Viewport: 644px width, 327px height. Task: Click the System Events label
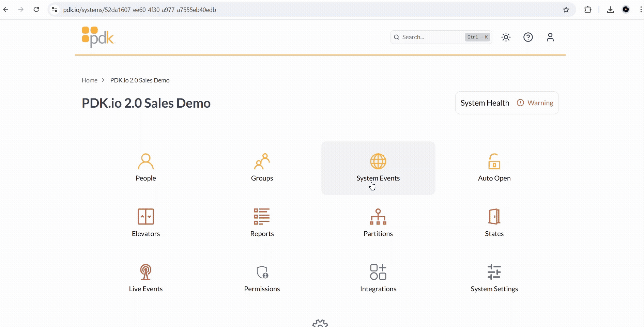click(x=378, y=178)
